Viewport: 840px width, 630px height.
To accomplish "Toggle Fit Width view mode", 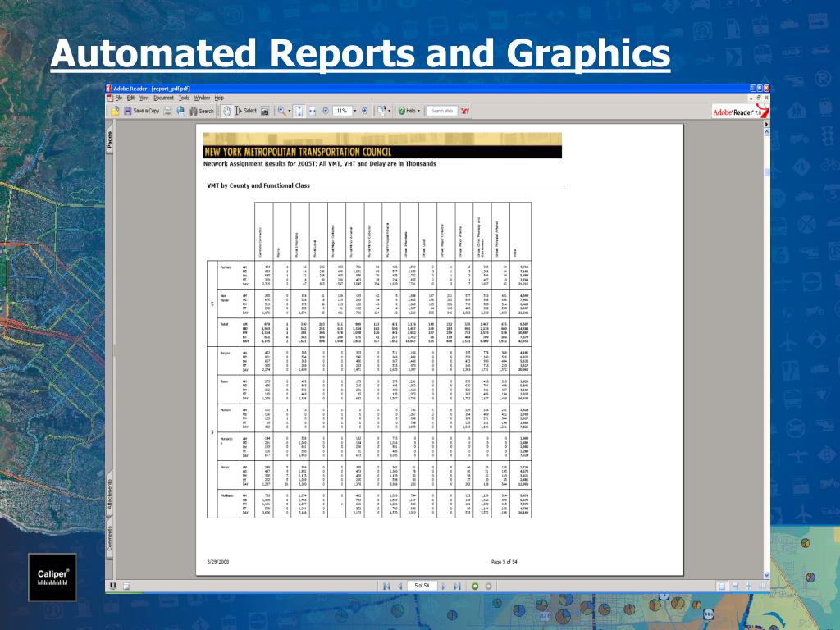I will point(313,111).
